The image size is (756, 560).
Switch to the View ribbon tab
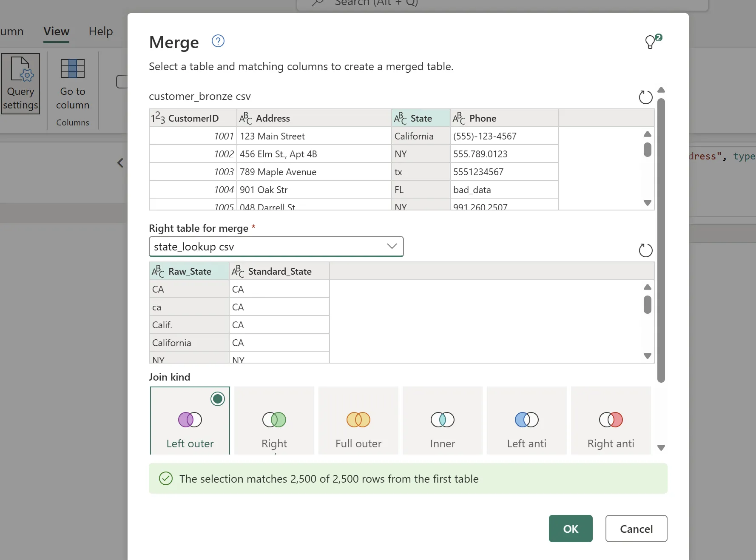56,31
